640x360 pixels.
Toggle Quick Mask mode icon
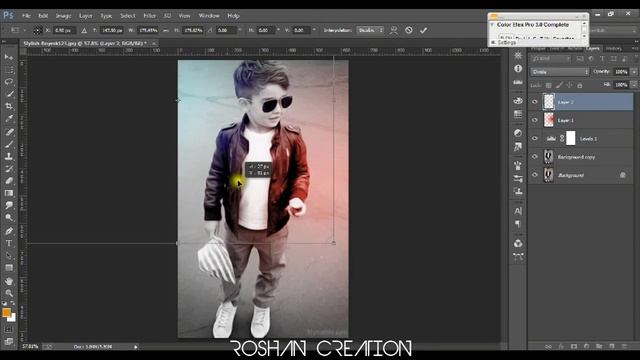coord(9,329)
